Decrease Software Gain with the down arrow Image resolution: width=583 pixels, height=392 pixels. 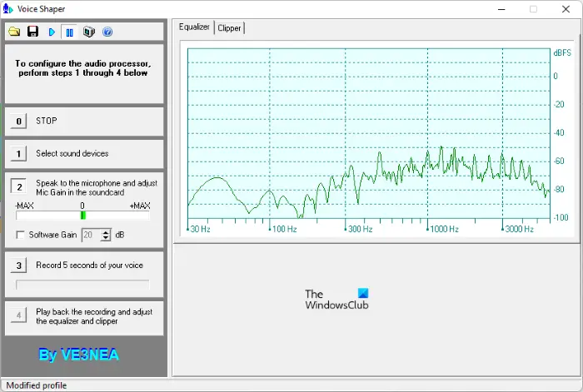pos(106,238)
